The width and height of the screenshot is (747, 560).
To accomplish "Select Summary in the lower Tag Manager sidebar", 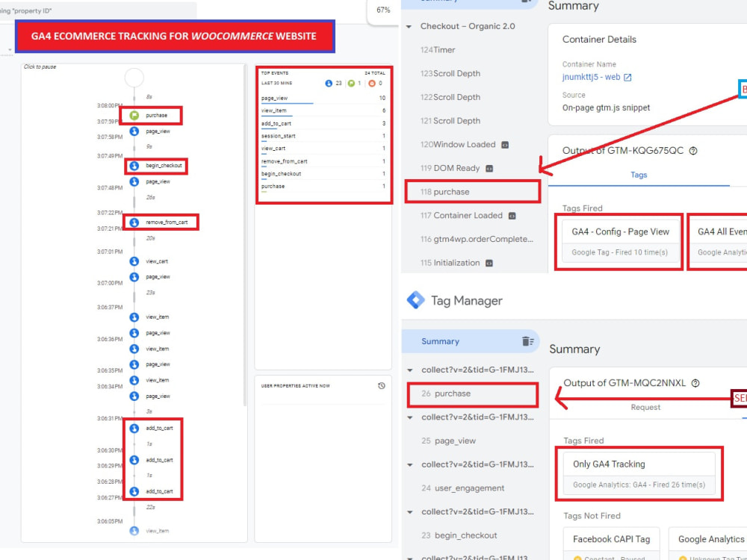I will 440,341.
